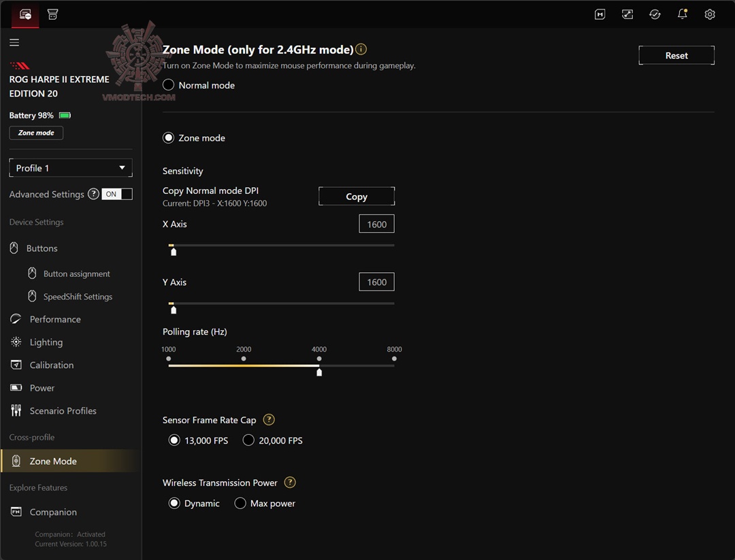Select Zone mode radio button
735x560 pixels.
click(168, 137)
